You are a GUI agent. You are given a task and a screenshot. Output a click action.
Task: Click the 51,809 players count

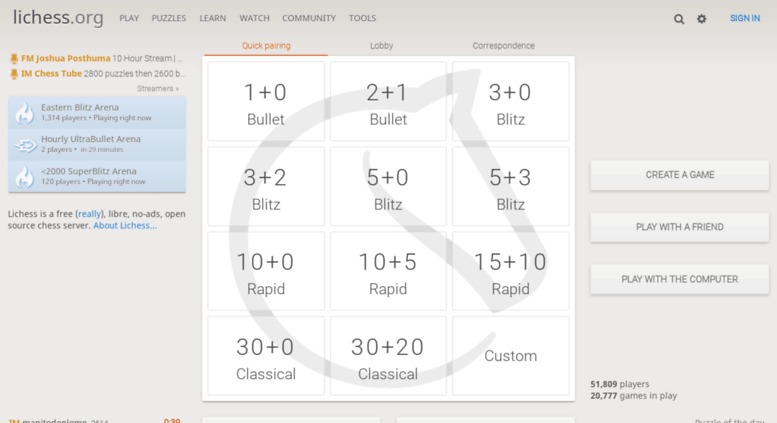619,384
